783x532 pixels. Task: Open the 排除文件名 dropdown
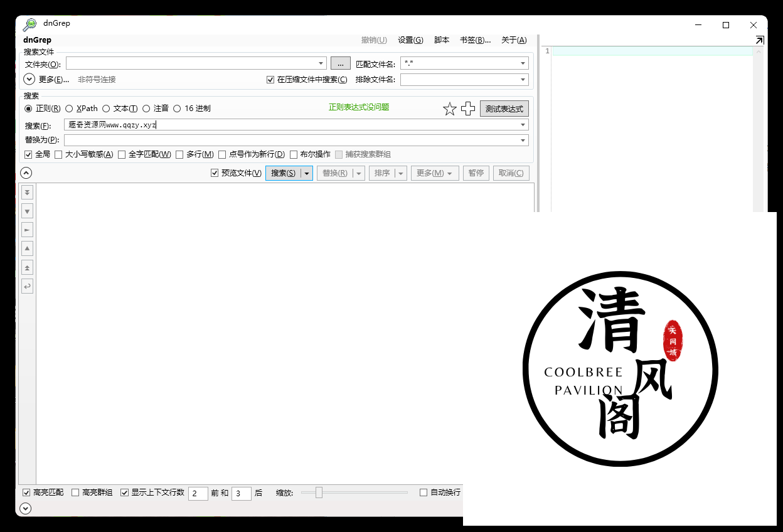point(523,80)
